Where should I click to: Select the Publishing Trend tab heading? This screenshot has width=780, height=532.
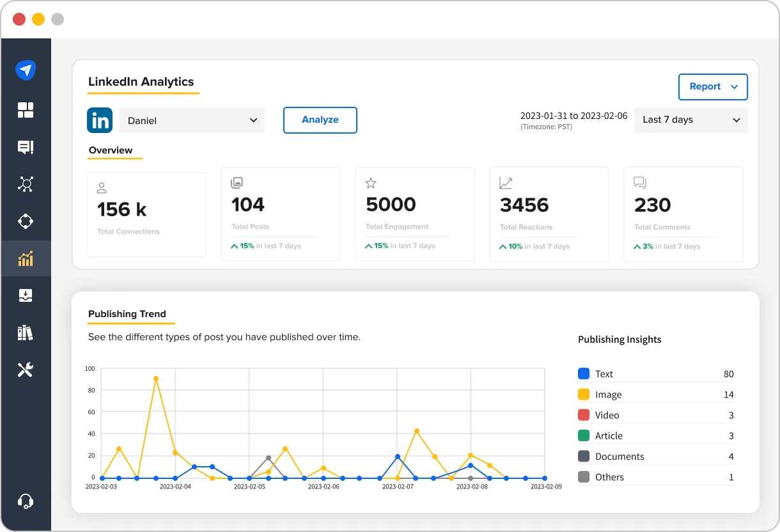(126, 314)
